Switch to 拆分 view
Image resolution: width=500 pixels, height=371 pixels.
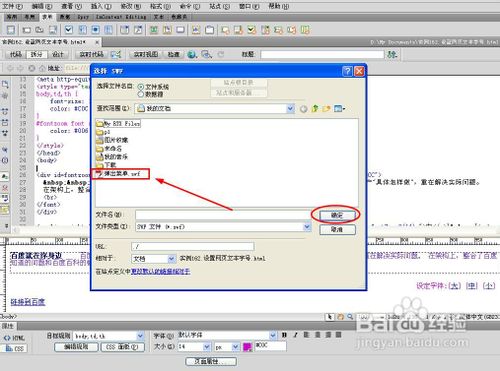click(x=36, y=54)
